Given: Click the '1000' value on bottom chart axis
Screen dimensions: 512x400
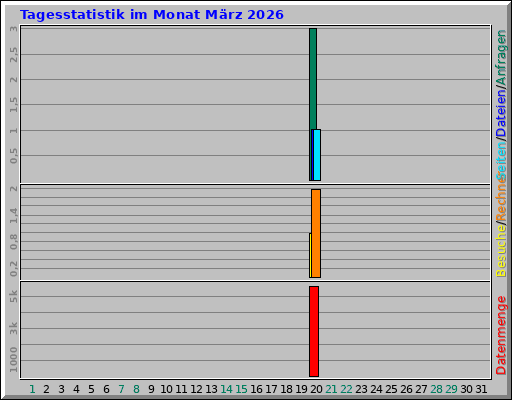Looking at the screenshot, I should point(14,360).
